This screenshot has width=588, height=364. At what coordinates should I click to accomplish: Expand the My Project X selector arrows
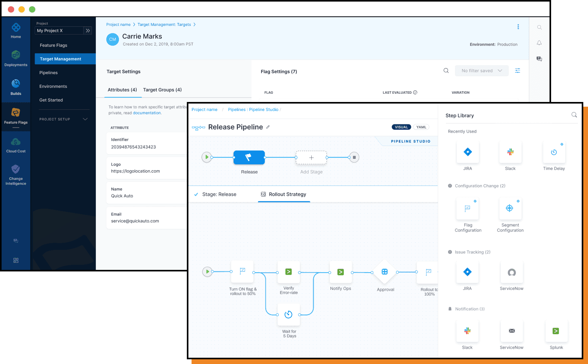click(x=88, y=31)
